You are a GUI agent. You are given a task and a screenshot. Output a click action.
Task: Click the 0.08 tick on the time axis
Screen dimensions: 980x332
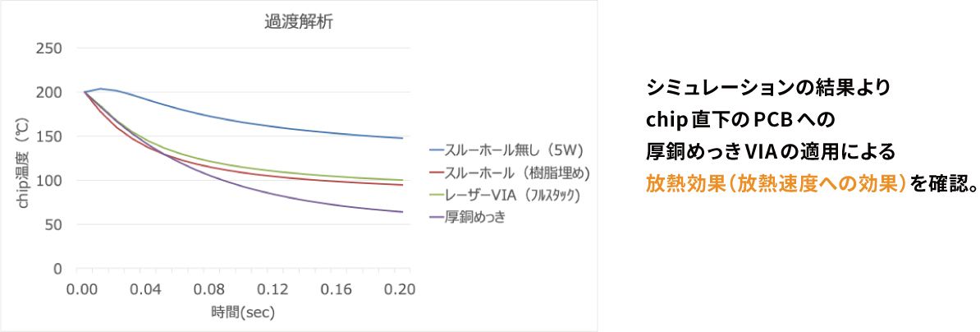pyautogui.click(x=209, y=289)
